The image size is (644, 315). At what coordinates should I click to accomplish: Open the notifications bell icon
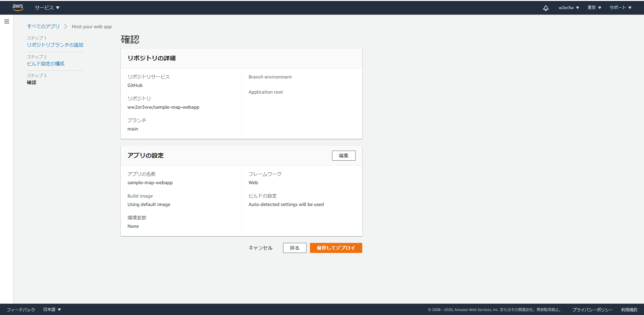point(546,8)
